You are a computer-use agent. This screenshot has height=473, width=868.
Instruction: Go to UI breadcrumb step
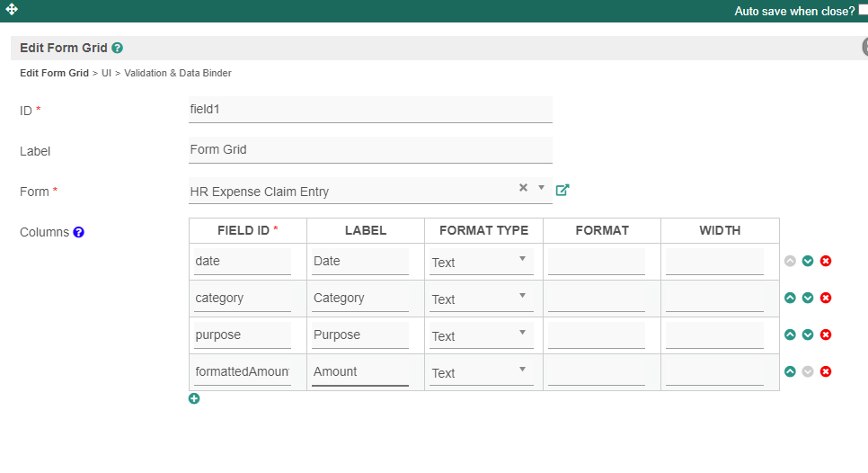106,73
